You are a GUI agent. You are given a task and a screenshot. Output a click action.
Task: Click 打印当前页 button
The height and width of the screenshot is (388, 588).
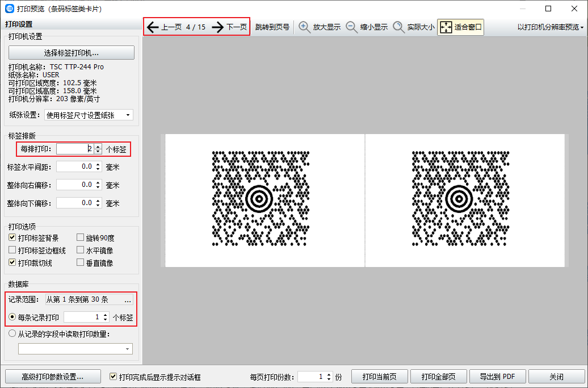(380, 377)
